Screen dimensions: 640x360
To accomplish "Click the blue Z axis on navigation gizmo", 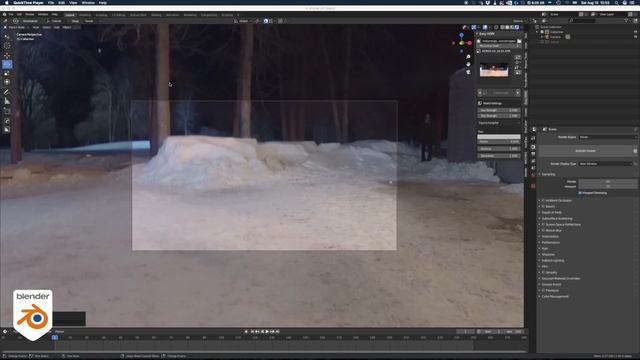I will point(462,36).
